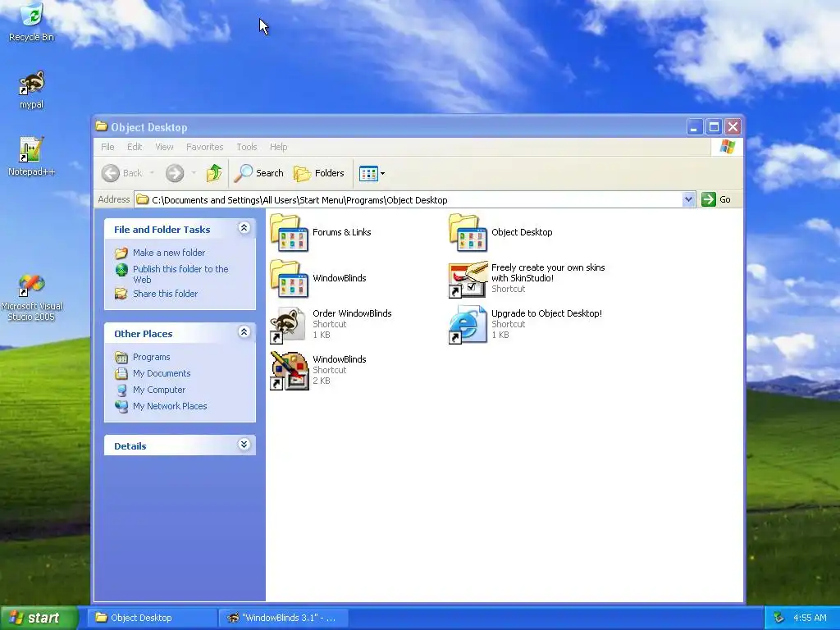
Task: Click Make a new folder link
Action: 169,253
